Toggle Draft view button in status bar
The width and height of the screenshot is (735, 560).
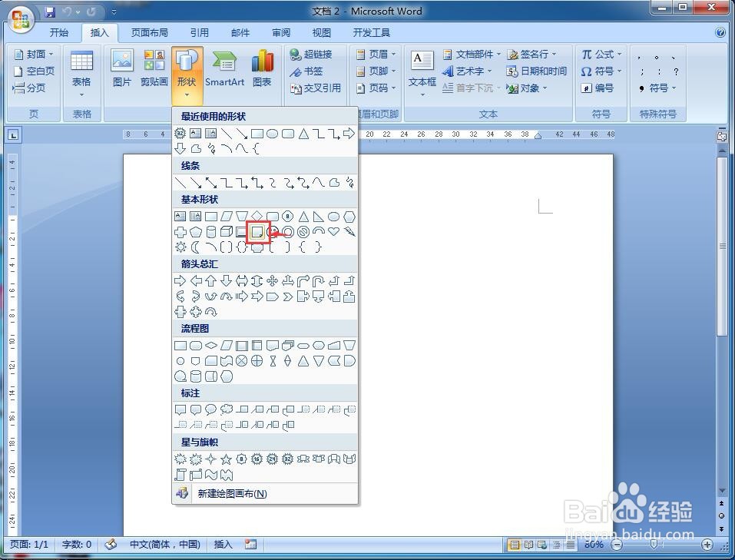click(570, 545)
